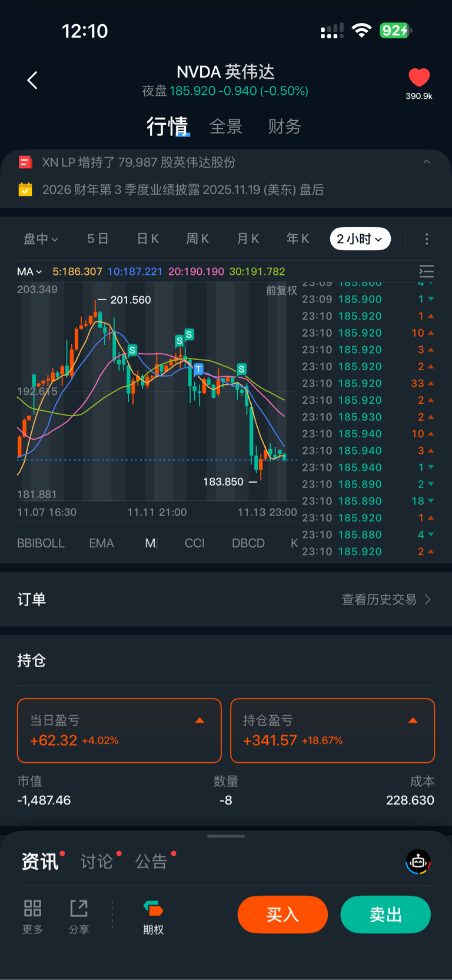
Task: Select the 月K chart period
Action: pos(248,239)
